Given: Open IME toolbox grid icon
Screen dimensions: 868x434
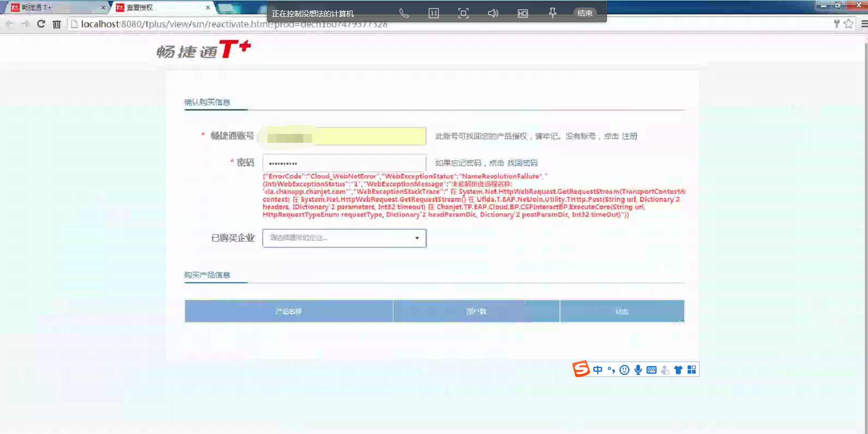Looking at the screenshot, I should 692,370.
